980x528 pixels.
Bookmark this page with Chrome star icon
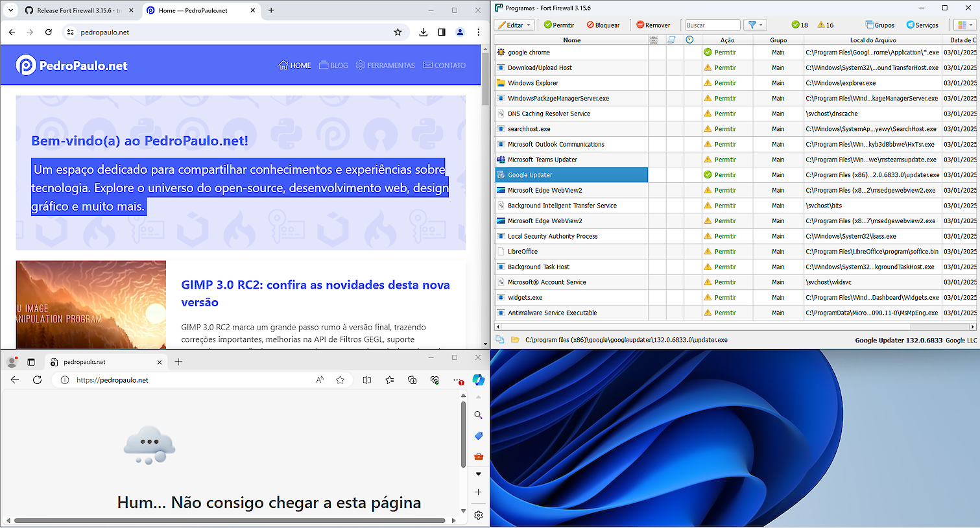tap(398, 32)
